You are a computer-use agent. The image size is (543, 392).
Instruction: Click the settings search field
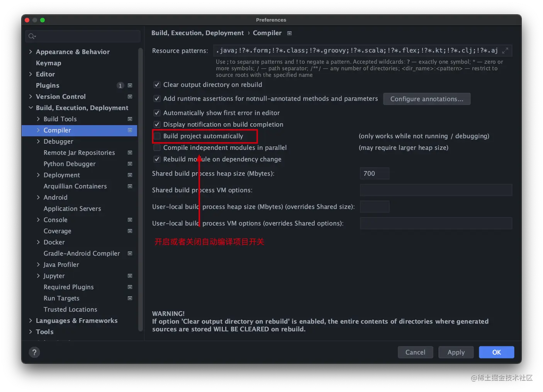click(x=83, y=36)
